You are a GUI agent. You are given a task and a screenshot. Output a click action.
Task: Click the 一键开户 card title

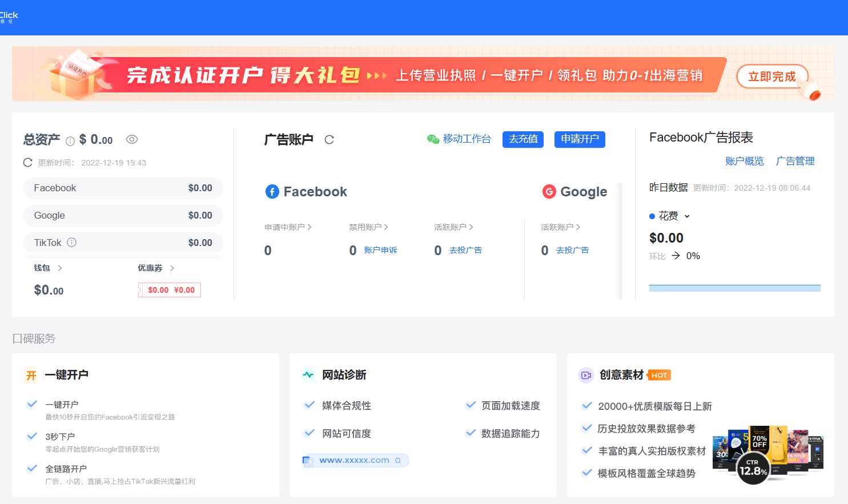click(67, 375)
